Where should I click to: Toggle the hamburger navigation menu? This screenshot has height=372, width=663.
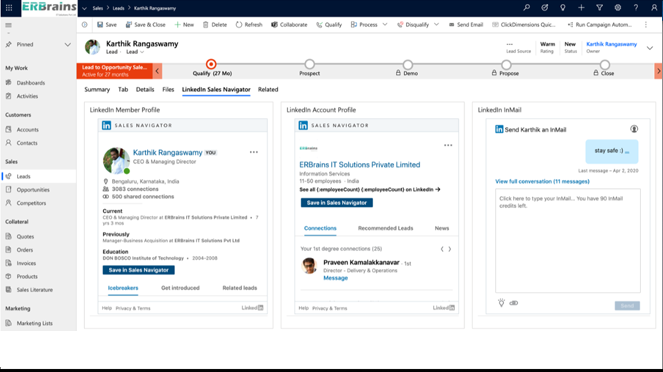[x=8, y=25]
